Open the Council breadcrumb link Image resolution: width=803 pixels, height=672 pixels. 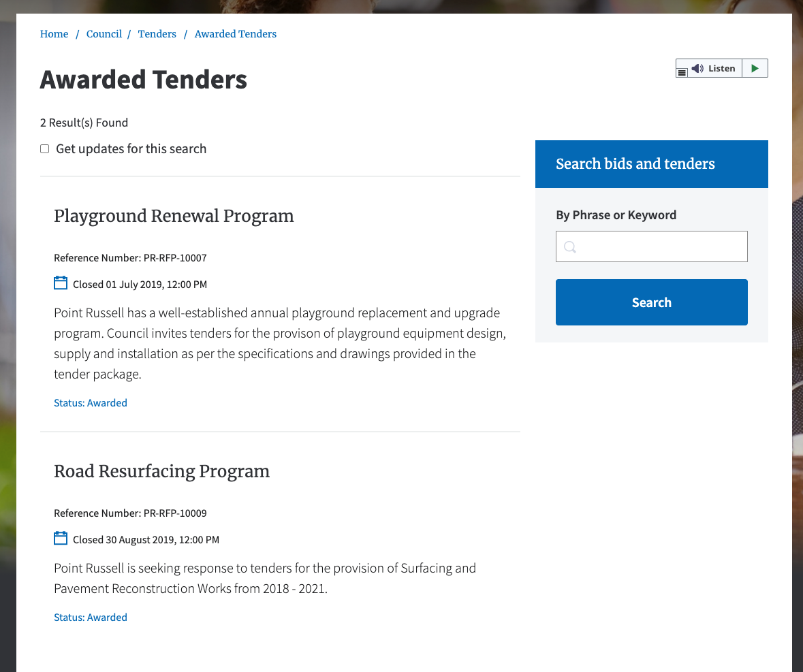click(104, 34)
